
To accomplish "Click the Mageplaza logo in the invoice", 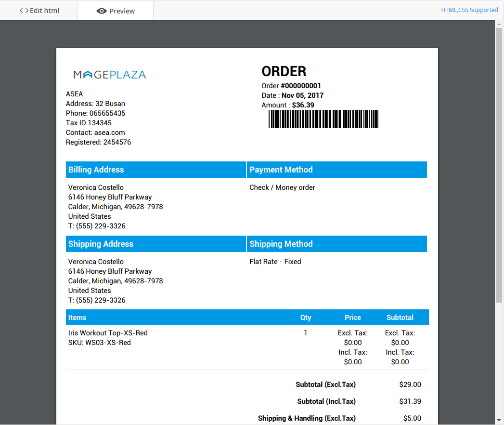I will click(x=109, y=75).
